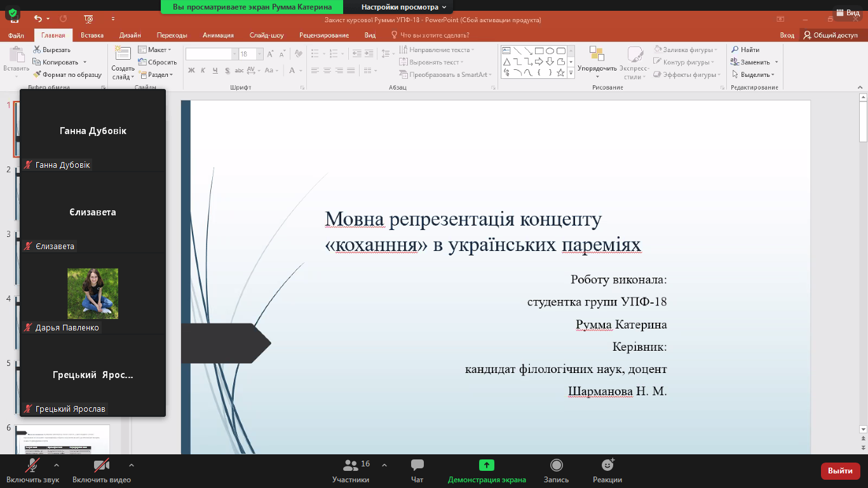Click the Undo arrow in quick access toolbar
Viewport: 868px width, 488px height.
tap(38, 19)
